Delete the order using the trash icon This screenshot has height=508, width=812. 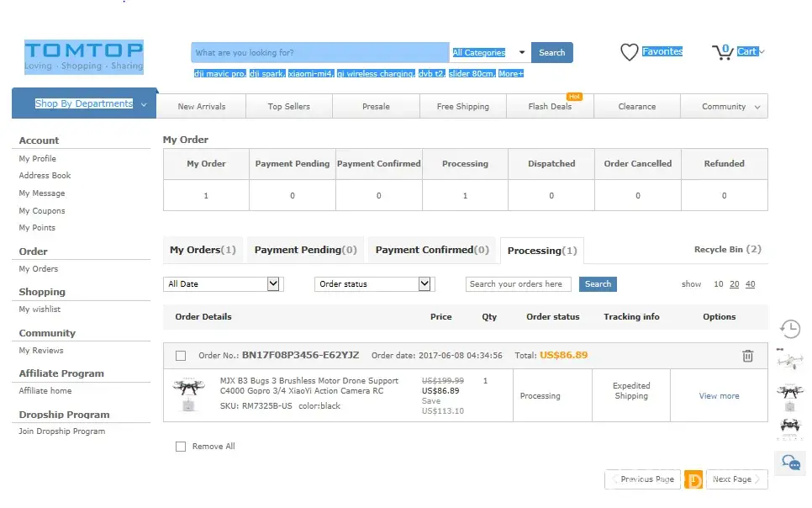point(747,356)
